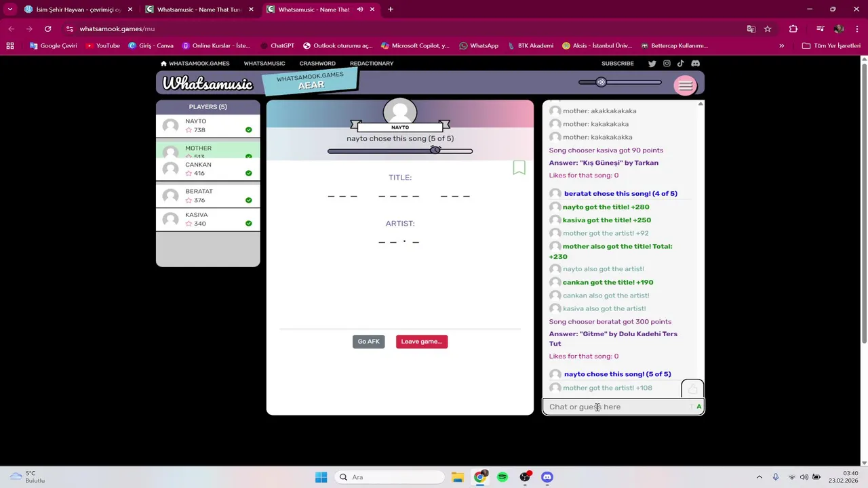Open the Chrome tab search dropdown
The image size is (868, 488).
click(10, 9)
